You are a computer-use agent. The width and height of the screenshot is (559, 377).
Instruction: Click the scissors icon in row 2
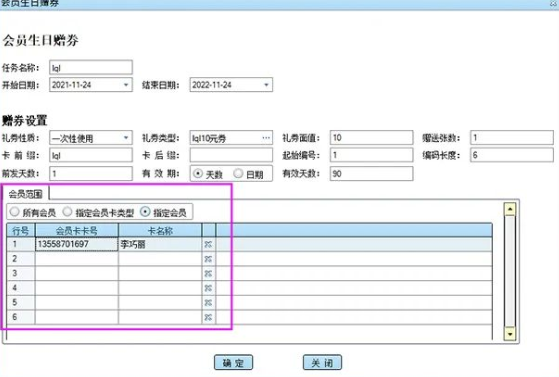208,259
